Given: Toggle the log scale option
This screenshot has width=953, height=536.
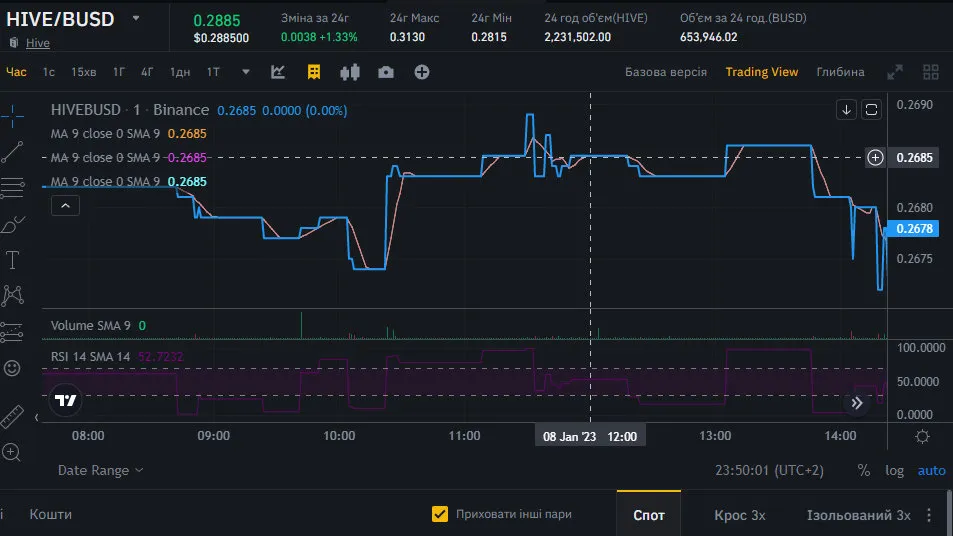Looking at the screenshot, I should 894,470.
